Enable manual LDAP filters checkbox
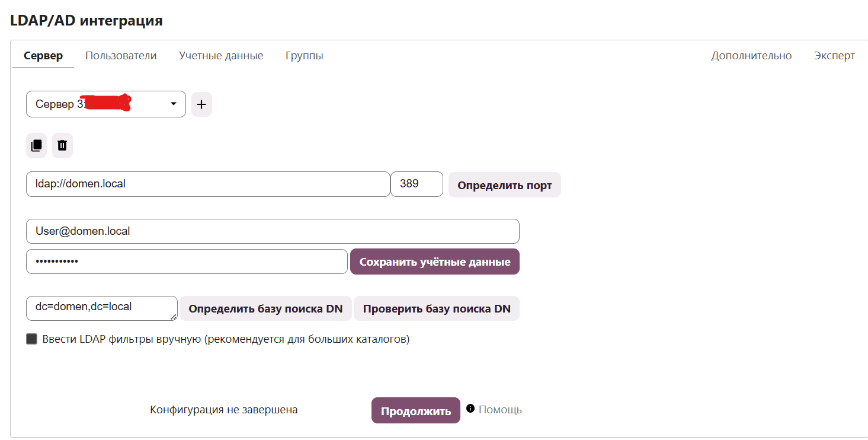868x440 pixels. point(32,339)
